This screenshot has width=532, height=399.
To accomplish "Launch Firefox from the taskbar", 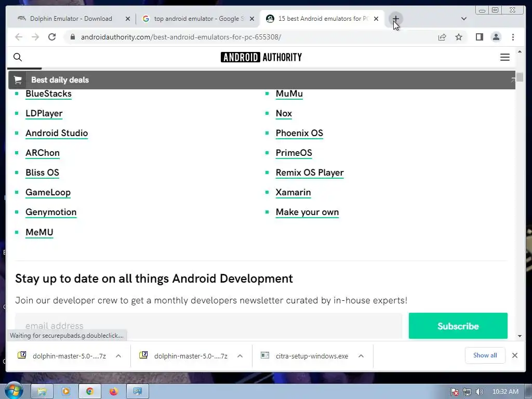I will [113, 392].
